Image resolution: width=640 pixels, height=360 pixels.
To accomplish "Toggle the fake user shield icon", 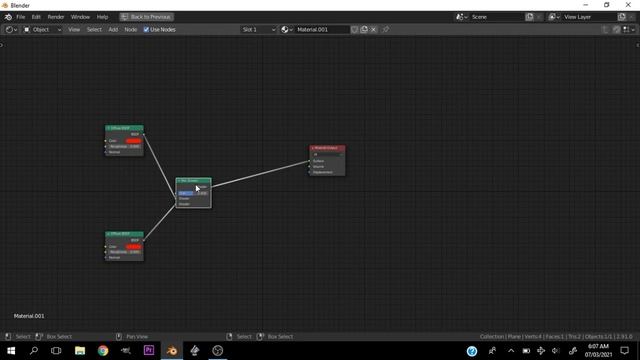I will 354,30.
